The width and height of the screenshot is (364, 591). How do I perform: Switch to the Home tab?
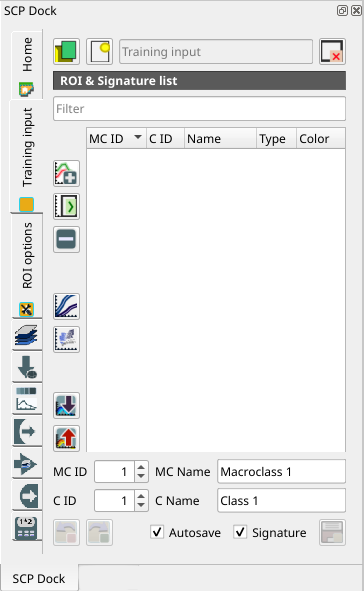(x=27, y=65)
